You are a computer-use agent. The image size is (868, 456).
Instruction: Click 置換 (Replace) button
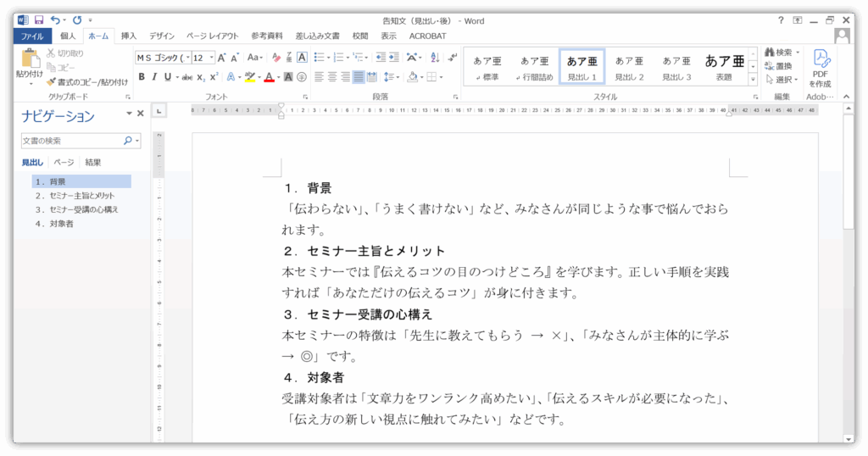[x=778, y=66]
